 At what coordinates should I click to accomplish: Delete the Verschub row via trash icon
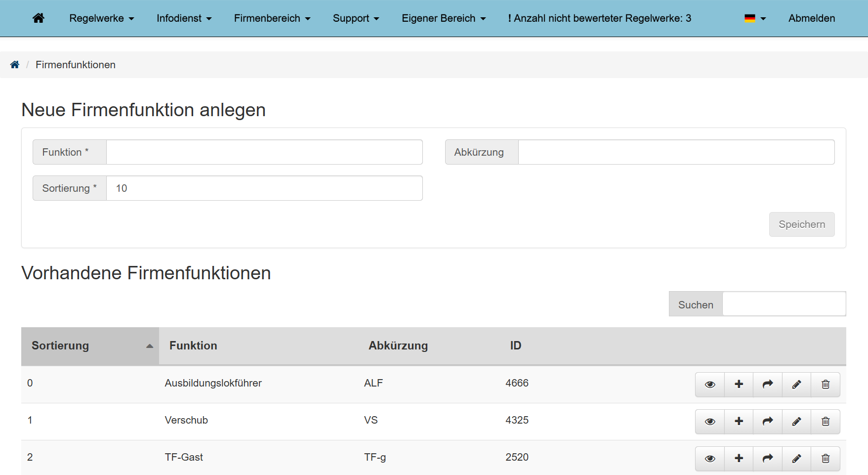click(x=826, y=422)
